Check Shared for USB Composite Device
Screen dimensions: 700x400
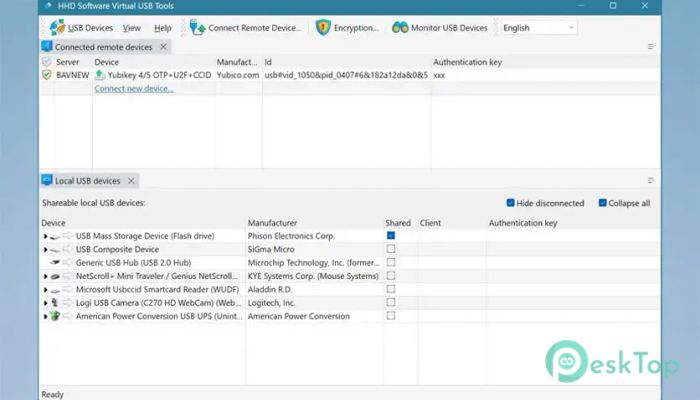[x=391, y=249]
